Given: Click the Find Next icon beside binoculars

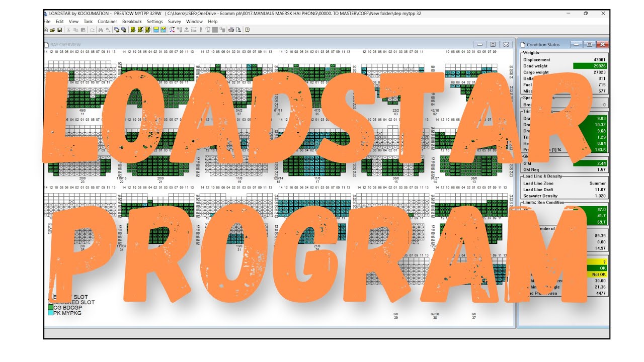Looking at the screenshot, I should (x=108, y=30).
